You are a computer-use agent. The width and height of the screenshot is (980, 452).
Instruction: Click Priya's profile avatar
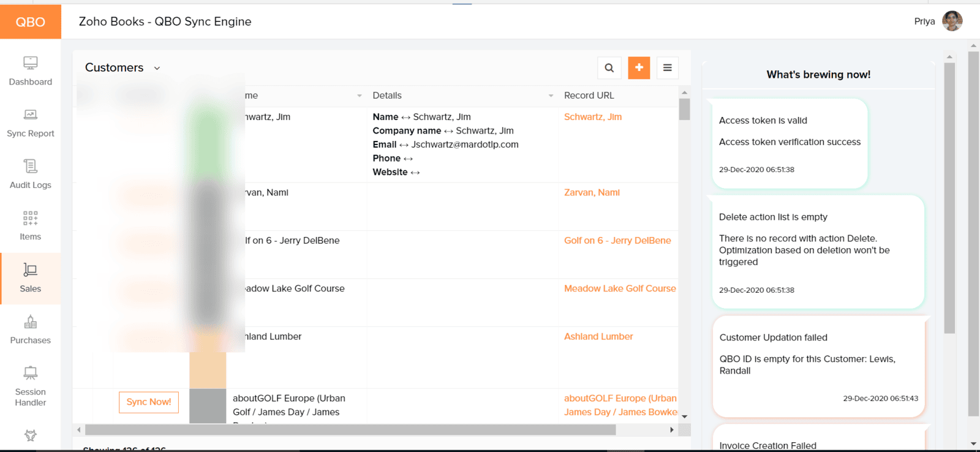(952, 21)
